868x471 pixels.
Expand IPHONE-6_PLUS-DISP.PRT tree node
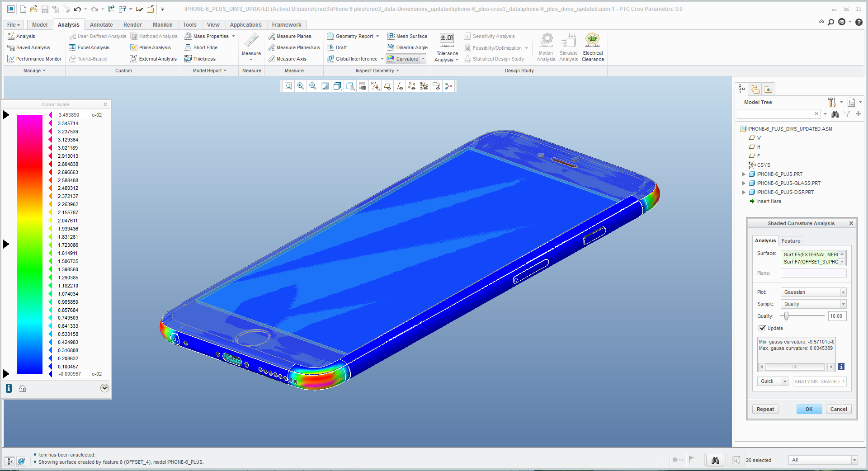click(x=744, y=192)
